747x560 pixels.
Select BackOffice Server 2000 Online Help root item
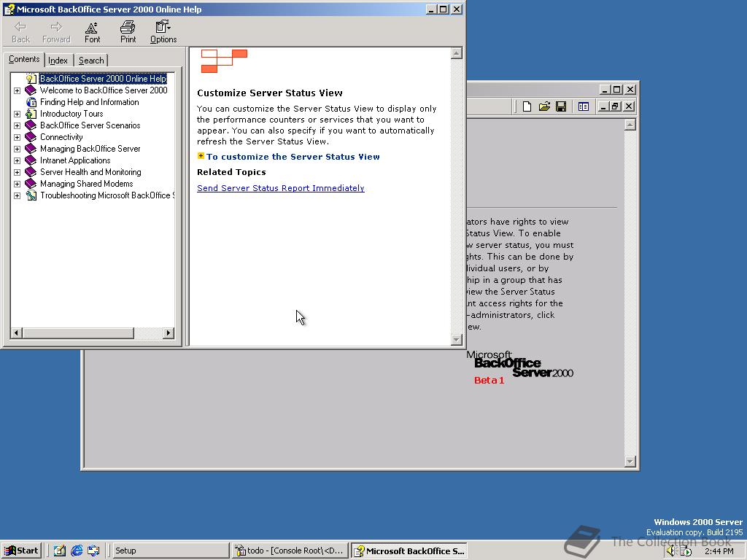click(x=104, y=79)
